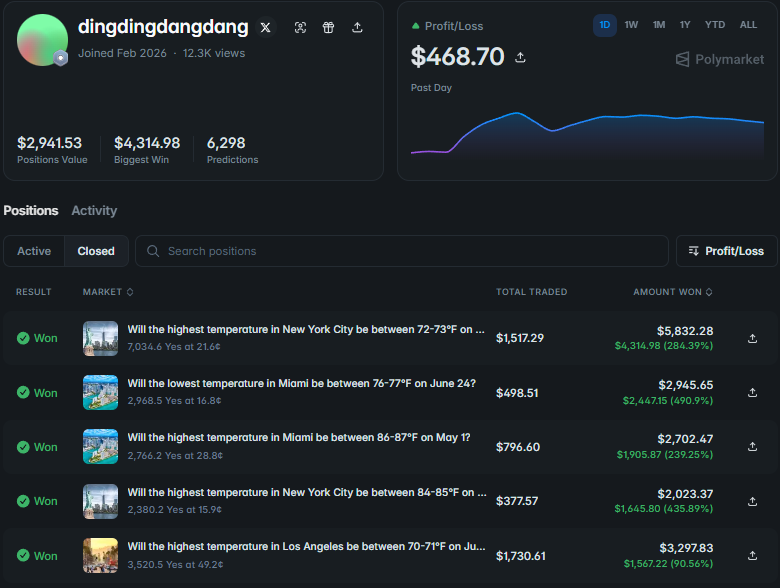Click the profile avatar image
780x588 pixels.
click(x=42, y=40)
